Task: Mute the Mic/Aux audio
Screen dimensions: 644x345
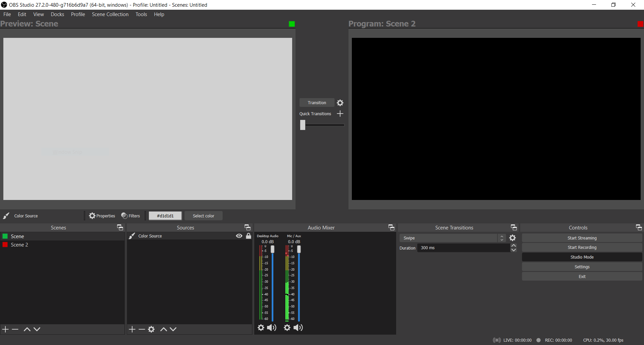Action: (298, 328)
